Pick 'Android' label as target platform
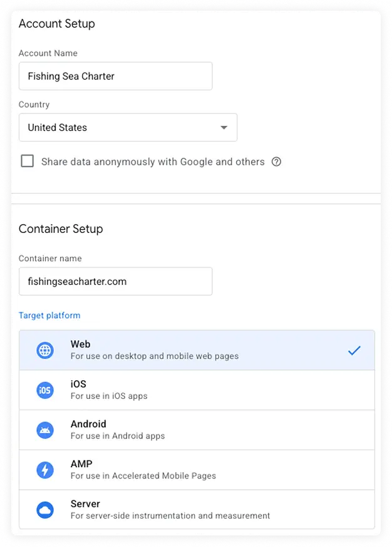Viewport: 392px width, 548px height. (88, 424)
